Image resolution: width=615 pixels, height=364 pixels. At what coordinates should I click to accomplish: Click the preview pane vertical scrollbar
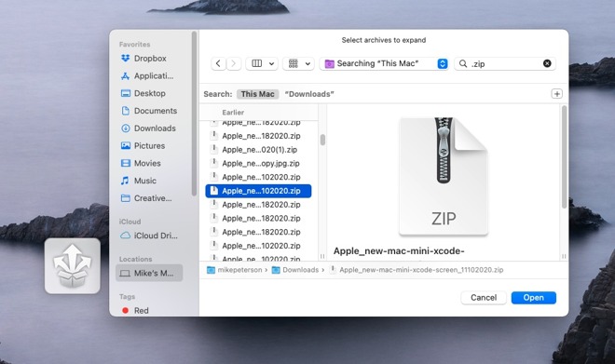(564, 156)
